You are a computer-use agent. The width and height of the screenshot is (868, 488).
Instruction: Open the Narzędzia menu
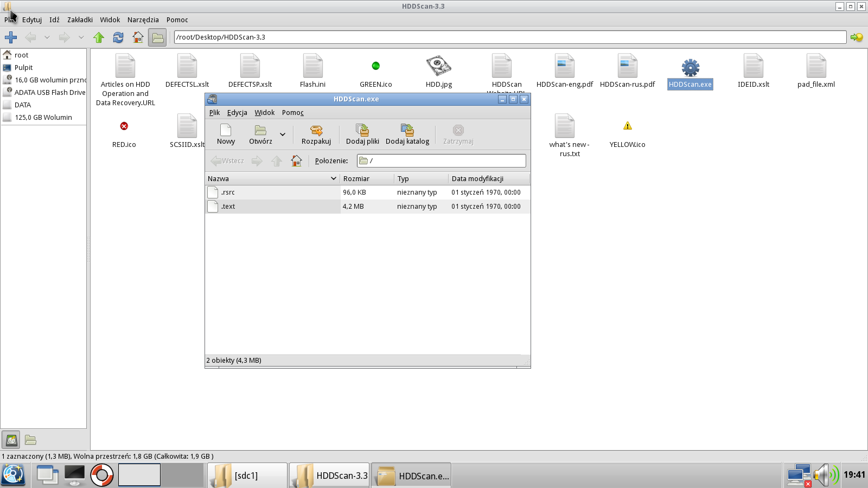click(x=143, y=20)
